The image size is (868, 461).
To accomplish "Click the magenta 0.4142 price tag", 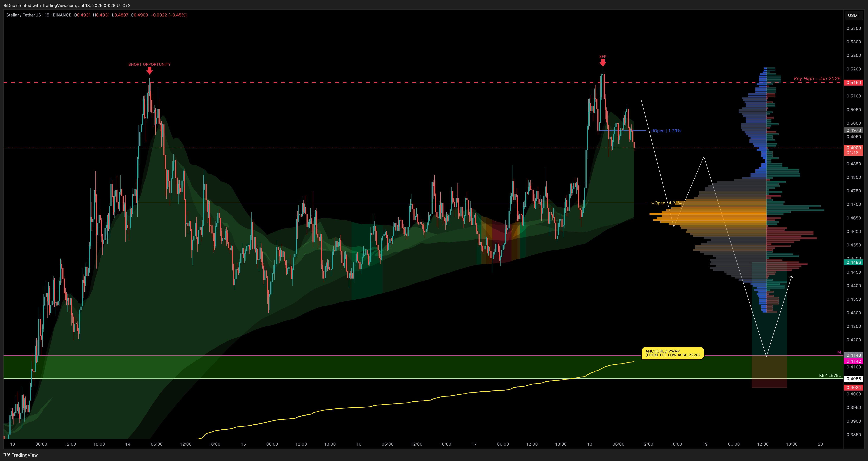I will coord(853,361).
